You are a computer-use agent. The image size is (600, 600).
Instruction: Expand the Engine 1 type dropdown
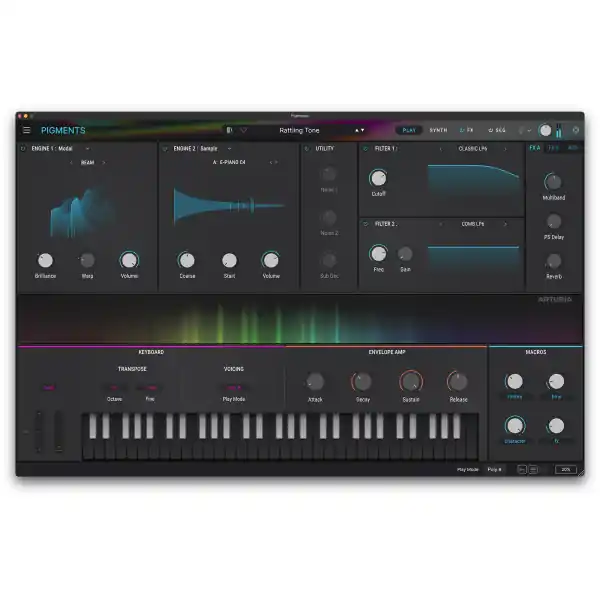point(88,148)
